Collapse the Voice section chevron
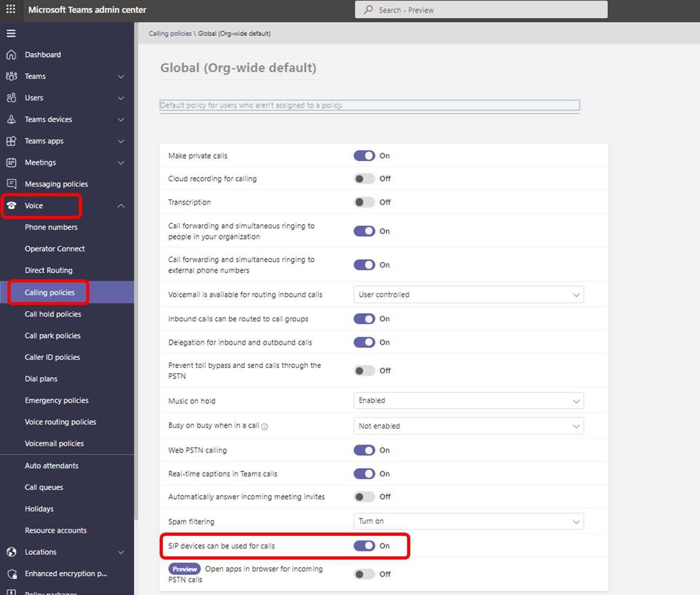The image size is (700, 595). click(x=121, y=206)
